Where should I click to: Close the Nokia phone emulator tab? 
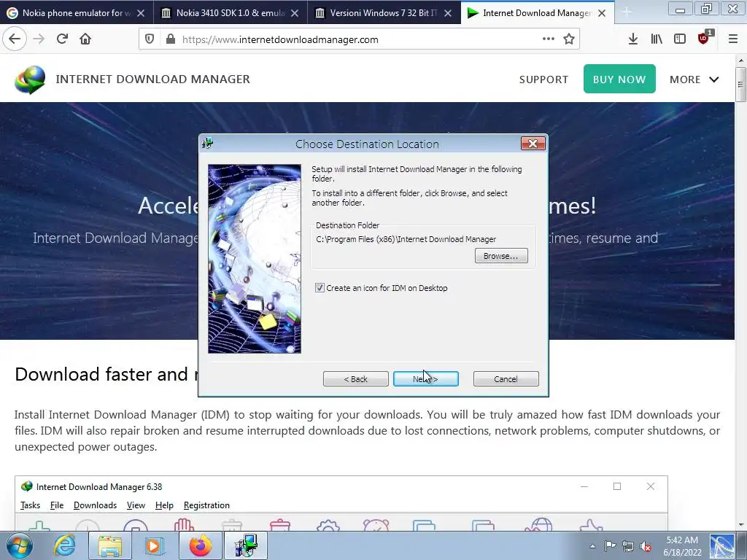[141, 13]
